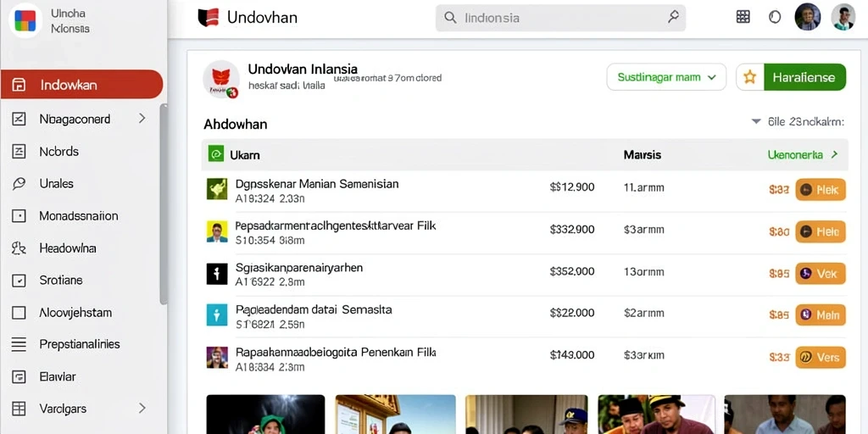The width and height of the screenshot is (868, 434).
Task: Click the sidebar vertical scrollbar
Action: 164,203
